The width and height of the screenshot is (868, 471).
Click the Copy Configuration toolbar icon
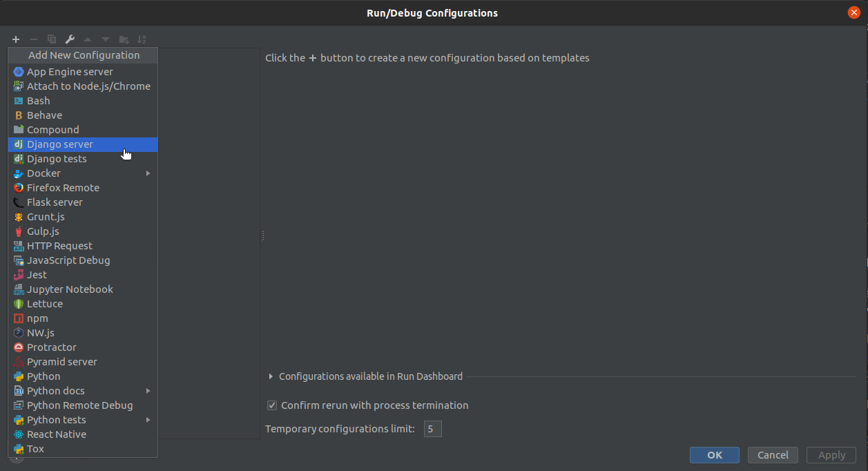(52, 39)
